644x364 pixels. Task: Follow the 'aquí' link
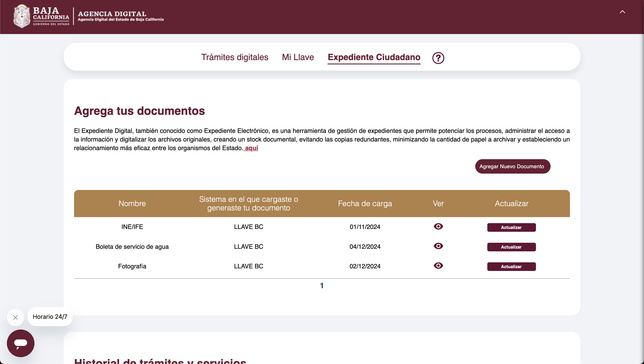(x=251, y=148)
